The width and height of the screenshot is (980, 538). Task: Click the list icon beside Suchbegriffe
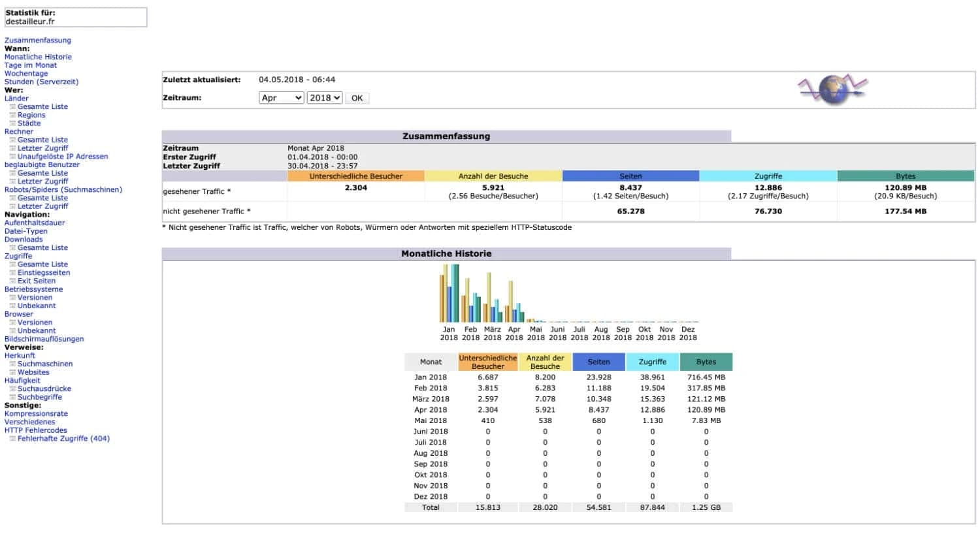pyautogui.click(x=12, y=396)
